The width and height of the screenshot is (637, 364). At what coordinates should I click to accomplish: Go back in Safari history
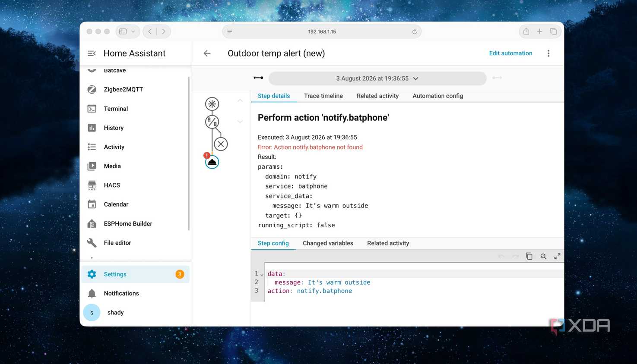coord(150,31)
